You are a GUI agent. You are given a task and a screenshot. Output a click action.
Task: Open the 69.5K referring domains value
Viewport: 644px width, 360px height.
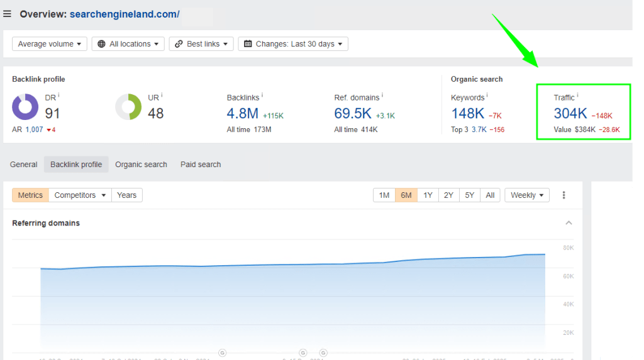[353, 113]
